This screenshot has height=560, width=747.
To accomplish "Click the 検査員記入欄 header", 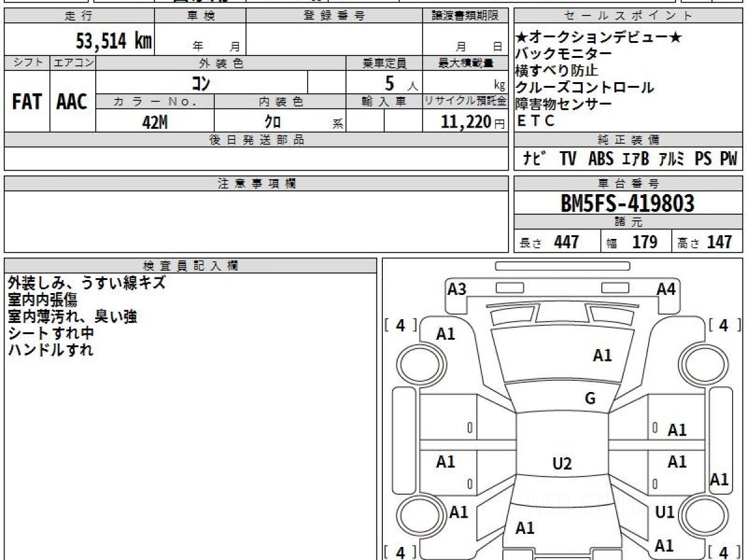I will click(190, 265).
